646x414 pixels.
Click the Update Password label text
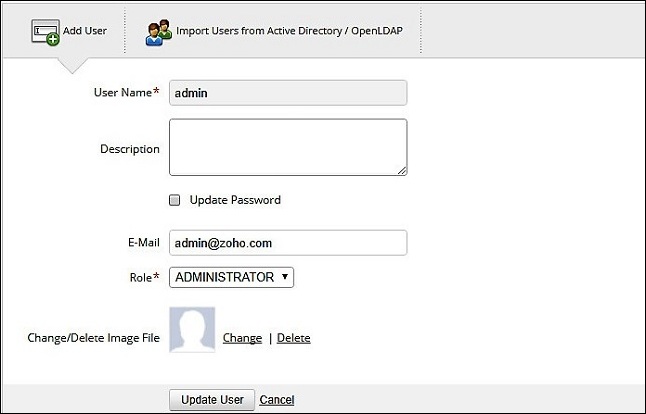[235, 200]
